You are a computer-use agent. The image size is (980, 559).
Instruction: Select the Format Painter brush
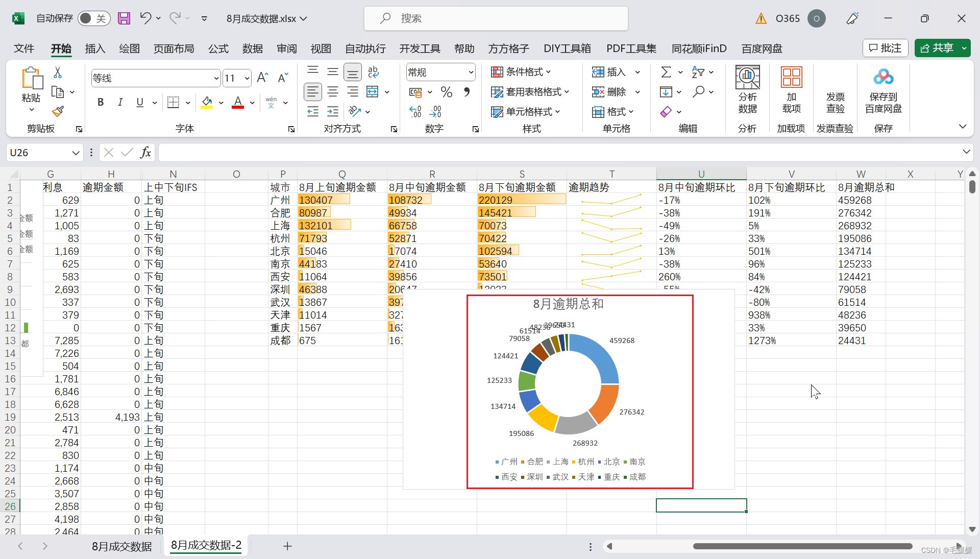pos(58,111)
